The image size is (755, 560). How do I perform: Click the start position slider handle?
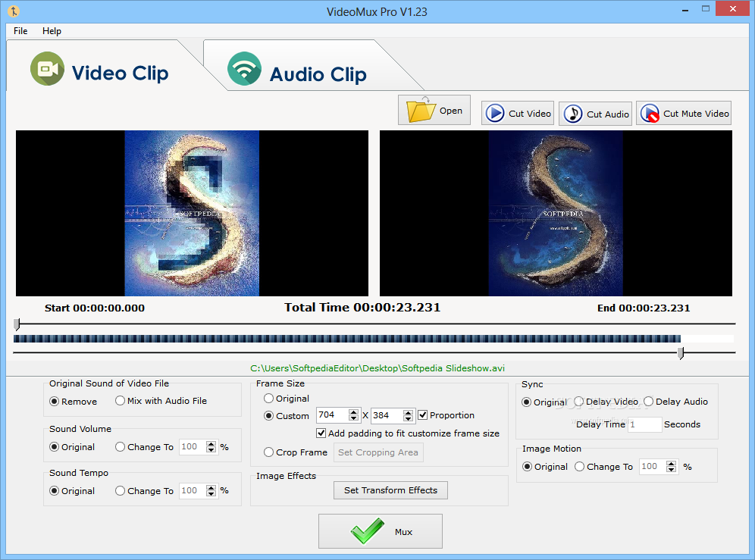(x=17, y=324)
